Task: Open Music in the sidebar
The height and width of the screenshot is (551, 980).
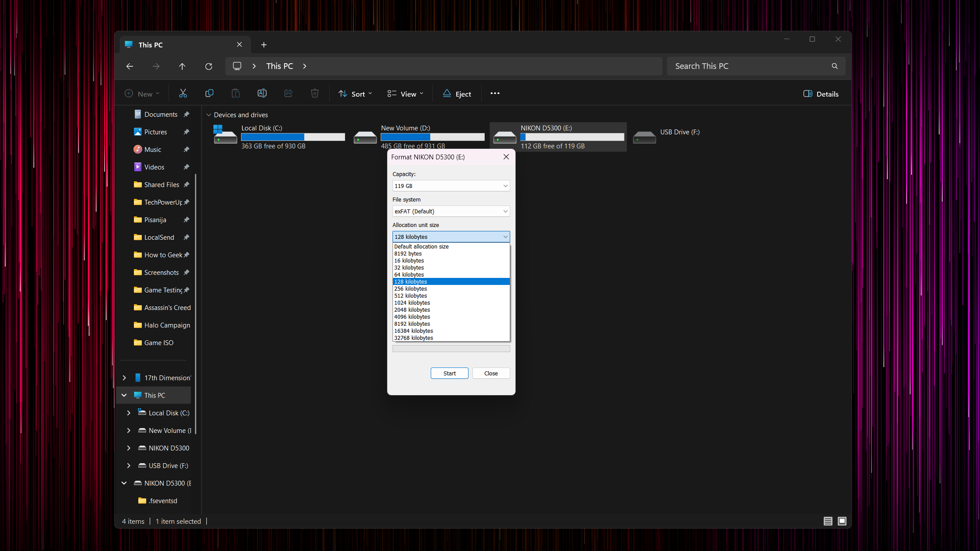Action: click(152, 150)
